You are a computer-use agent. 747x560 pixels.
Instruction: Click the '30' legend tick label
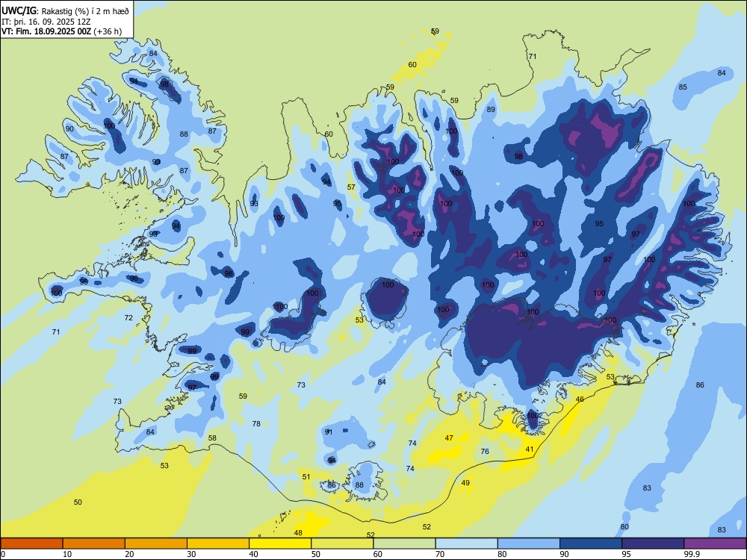tap(191, 554)
